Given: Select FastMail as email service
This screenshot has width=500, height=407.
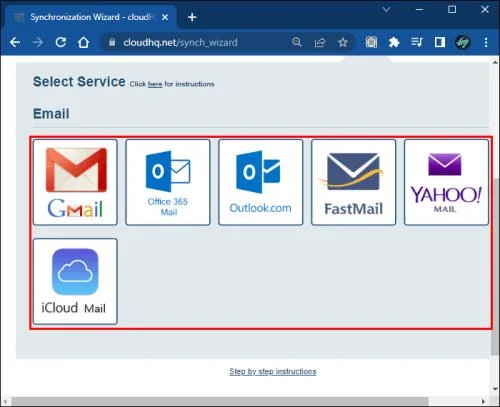Looking at the screenshot, I should pos(354,182).
